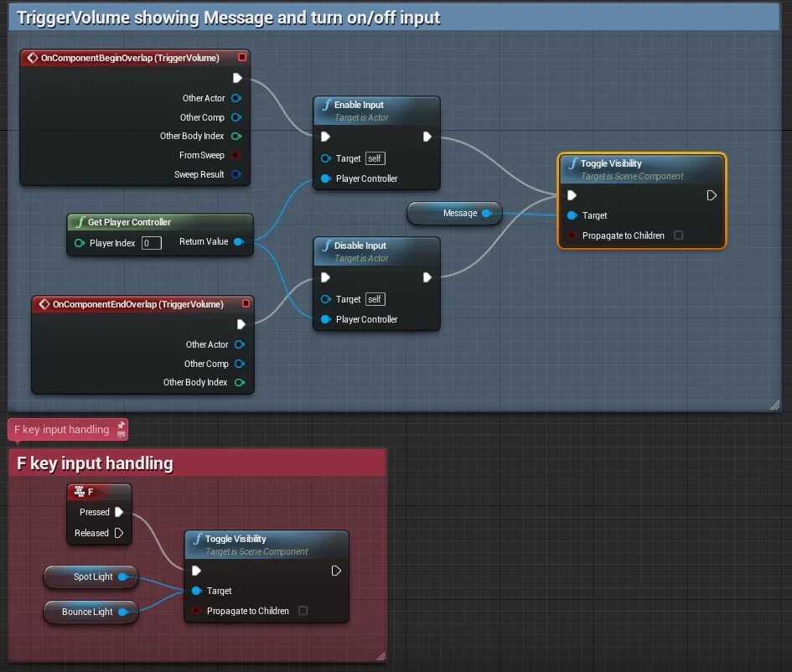The width and height of the screenshot is (792, 672).
Task: Click Enable Input execution input pin
Action: (326, 137)
